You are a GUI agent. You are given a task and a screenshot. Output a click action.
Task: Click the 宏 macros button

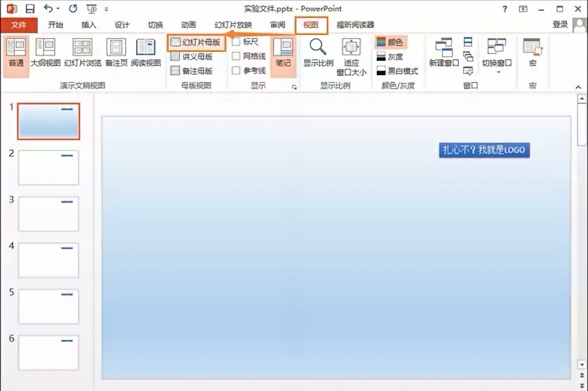coord(532,53)
